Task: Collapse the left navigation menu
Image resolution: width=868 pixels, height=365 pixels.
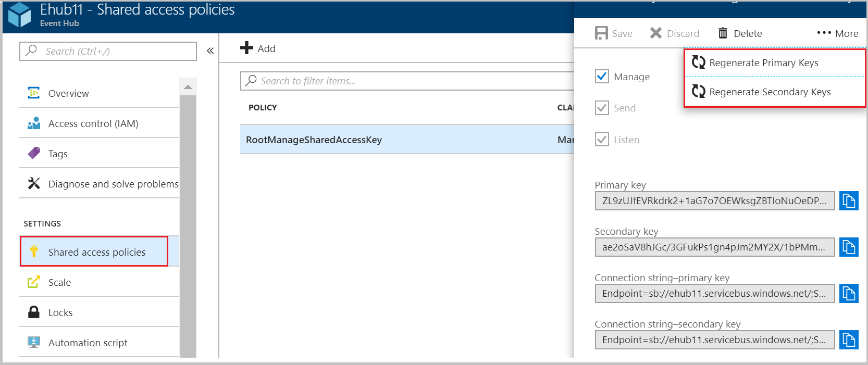Action: click(210, 51)
